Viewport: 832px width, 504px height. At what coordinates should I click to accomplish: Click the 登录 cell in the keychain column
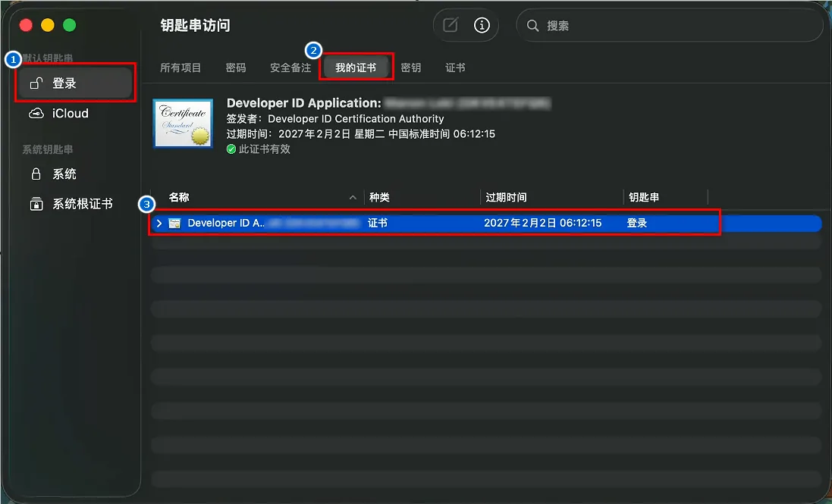[637, 223]
